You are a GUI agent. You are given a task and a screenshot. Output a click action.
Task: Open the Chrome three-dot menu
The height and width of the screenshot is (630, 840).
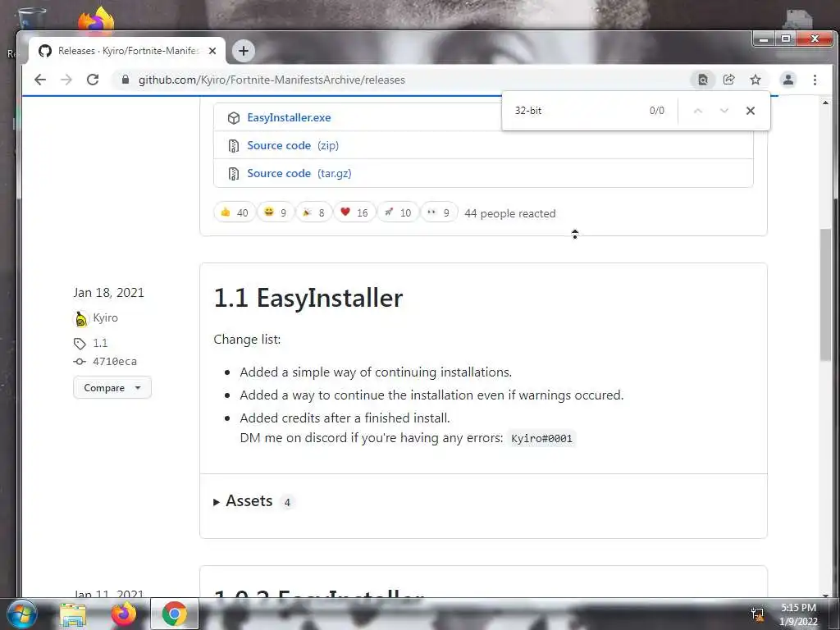click(x=815, y=80)
